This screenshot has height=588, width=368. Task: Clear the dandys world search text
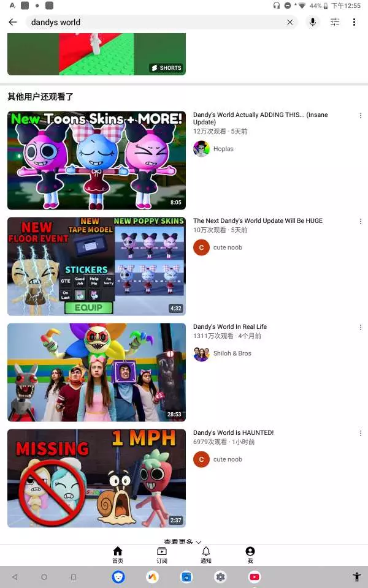[x=290, y=22]
